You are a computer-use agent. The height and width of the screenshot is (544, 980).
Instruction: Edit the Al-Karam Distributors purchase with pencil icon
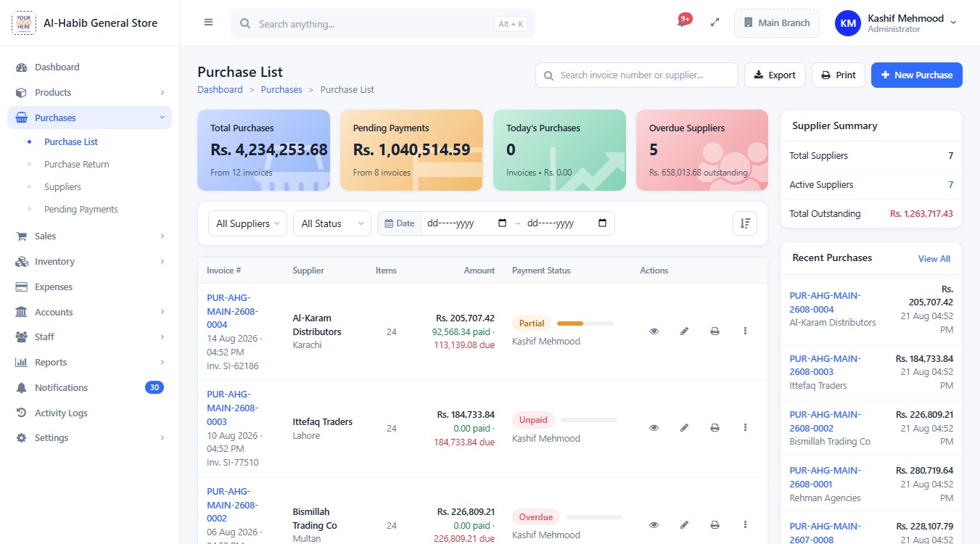tap(684, 331)
